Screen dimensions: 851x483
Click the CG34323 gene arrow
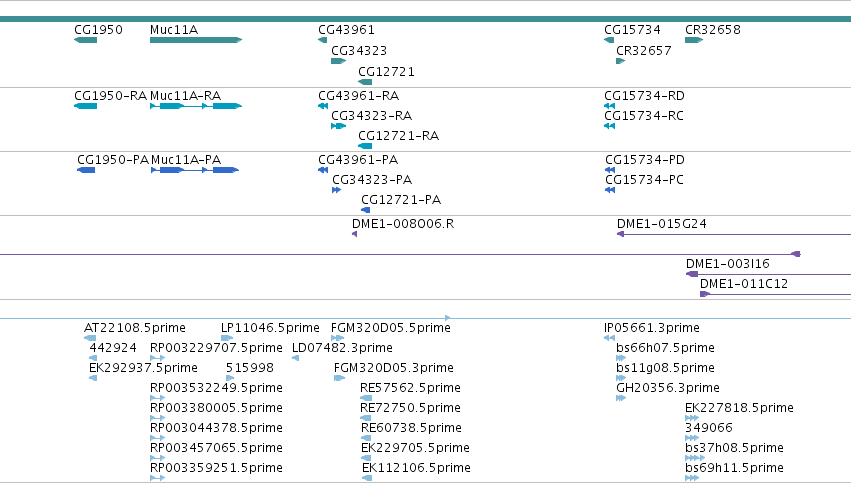(x=338, y=61)
